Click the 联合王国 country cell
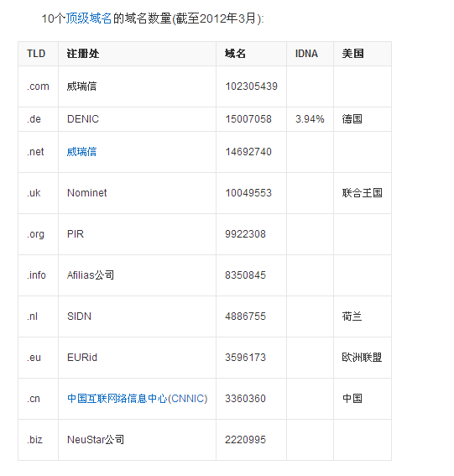This screenshot has height=476, width=454. coord(362,193)
